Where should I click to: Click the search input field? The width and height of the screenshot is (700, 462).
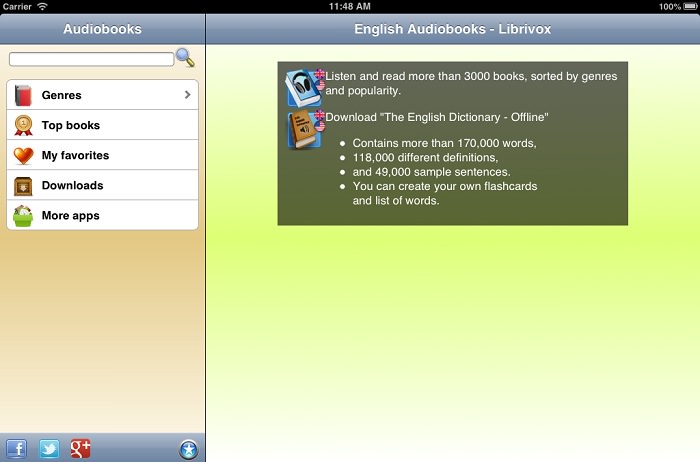click(x=92, y=59)
